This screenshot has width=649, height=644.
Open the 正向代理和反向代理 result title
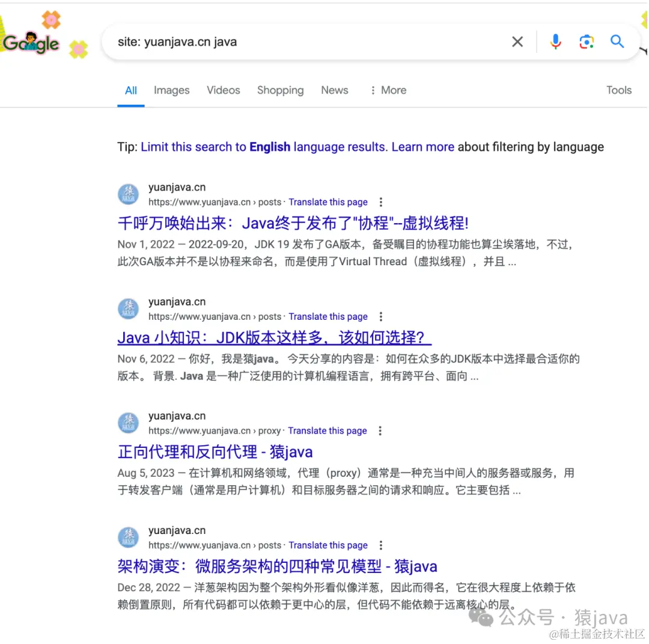tap(215, 452)
